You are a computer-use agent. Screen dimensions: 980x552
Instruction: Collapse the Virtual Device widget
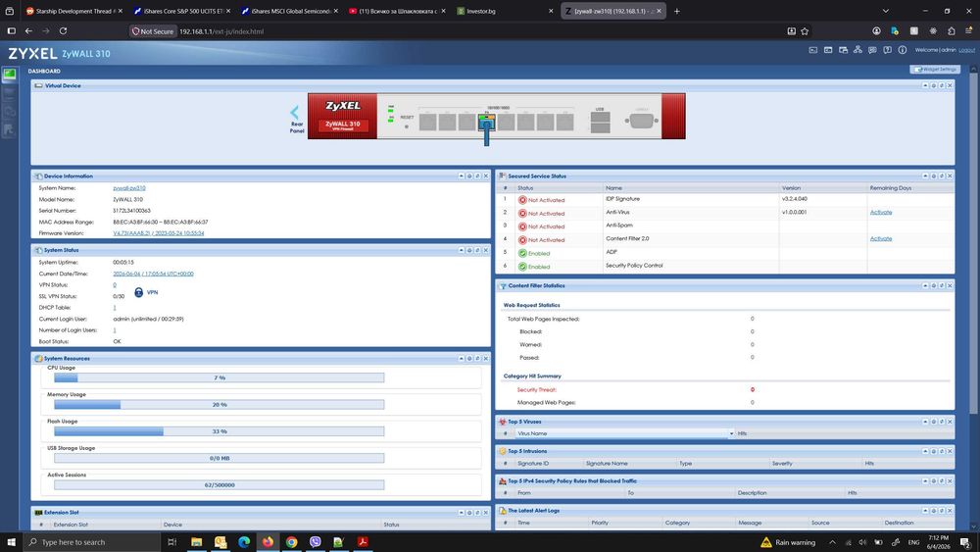pyautogui.click(x=926, y=85)
